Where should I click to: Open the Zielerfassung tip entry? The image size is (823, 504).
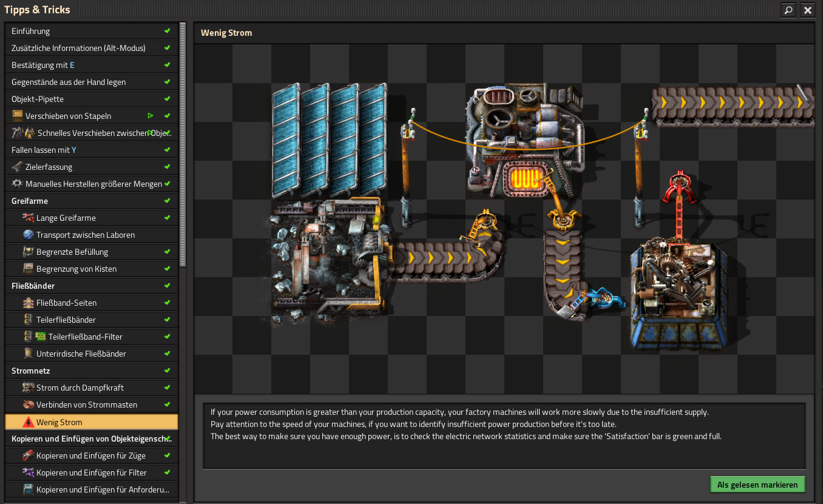[92, 167]
